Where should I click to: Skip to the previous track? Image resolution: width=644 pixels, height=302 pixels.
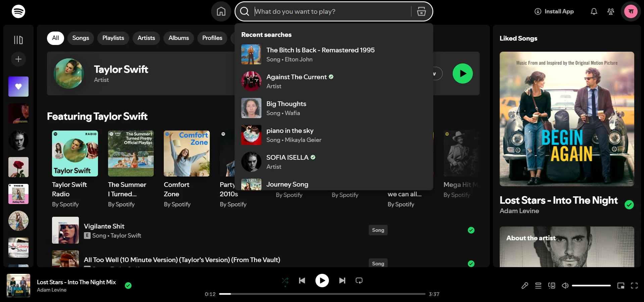pos(302,281)
